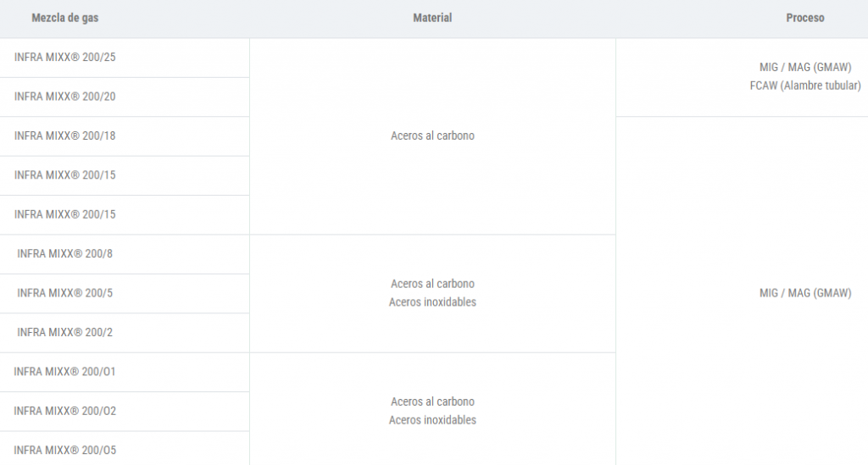Click Aceros al carbono in the middle material cell

click(432, 284)
